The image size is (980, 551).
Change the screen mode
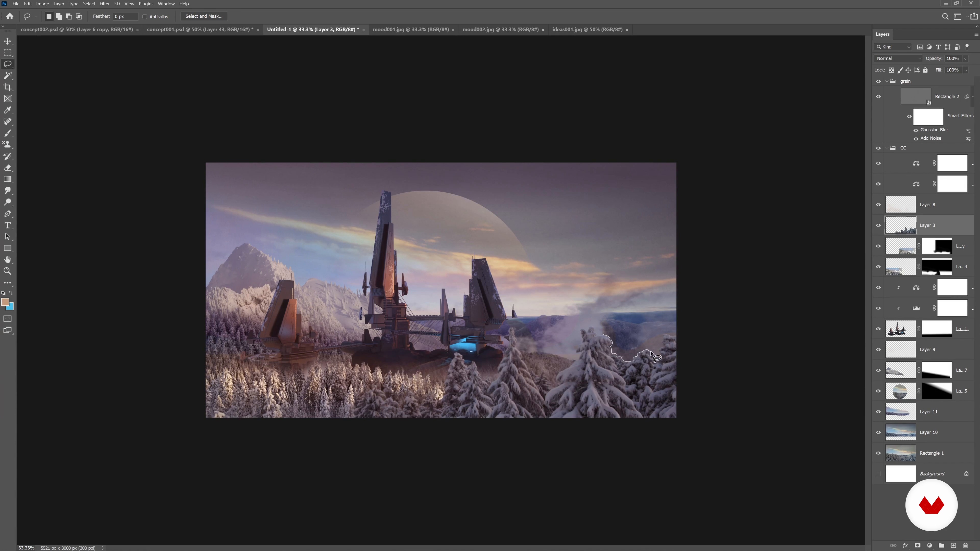coord(8,330)
